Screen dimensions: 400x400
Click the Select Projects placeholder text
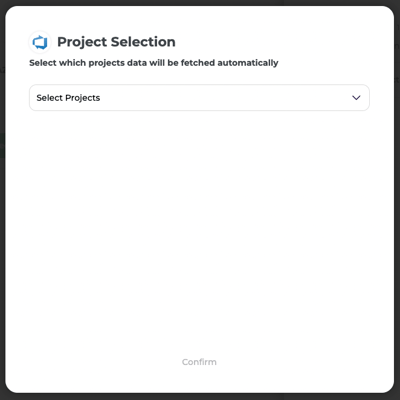pyautogui.click(x=68, y=98)
